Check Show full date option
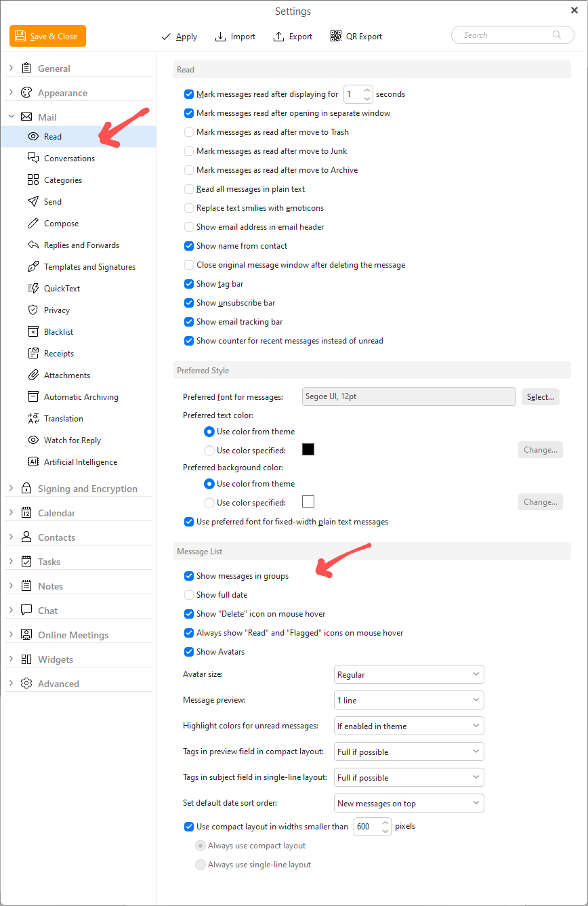588x906 pixels. click(x=189, y=595)
